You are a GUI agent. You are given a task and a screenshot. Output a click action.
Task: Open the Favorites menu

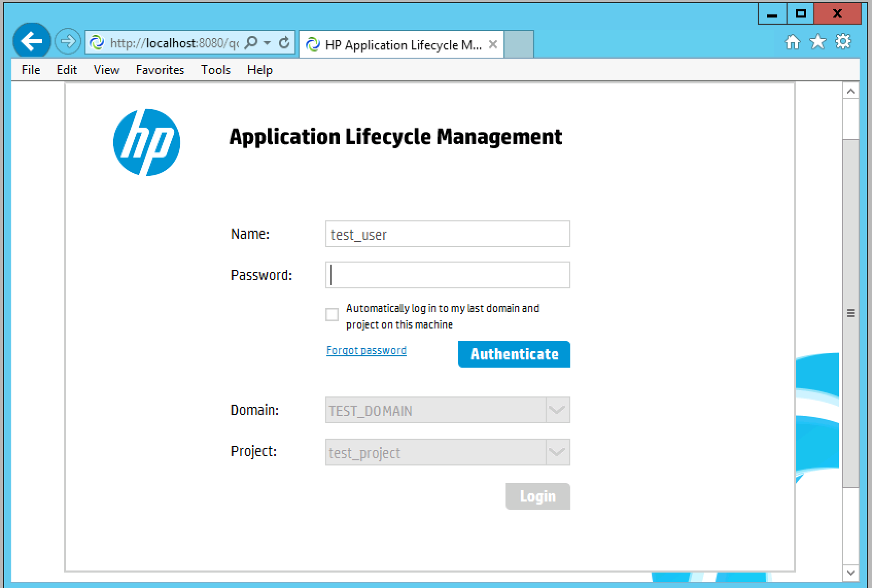(160, 70)
